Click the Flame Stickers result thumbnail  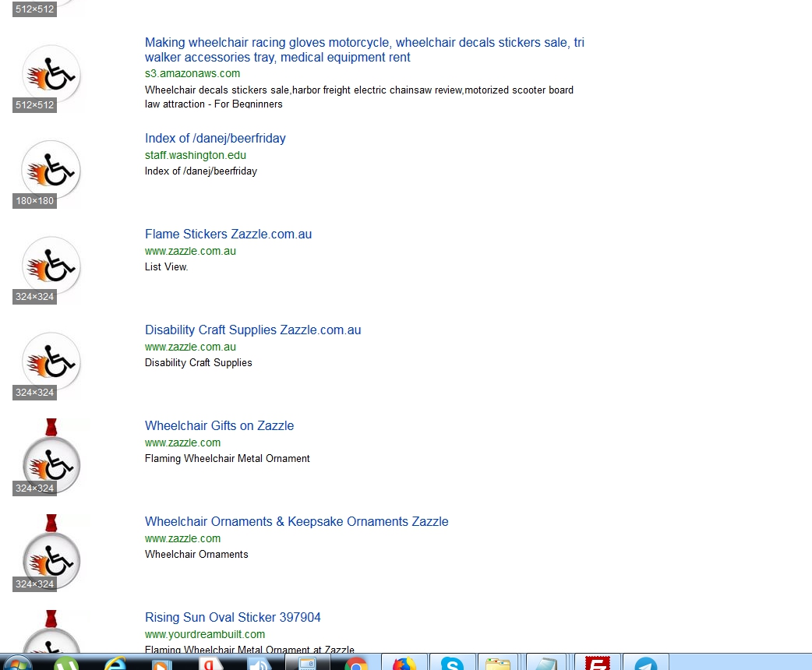point(51,266)
